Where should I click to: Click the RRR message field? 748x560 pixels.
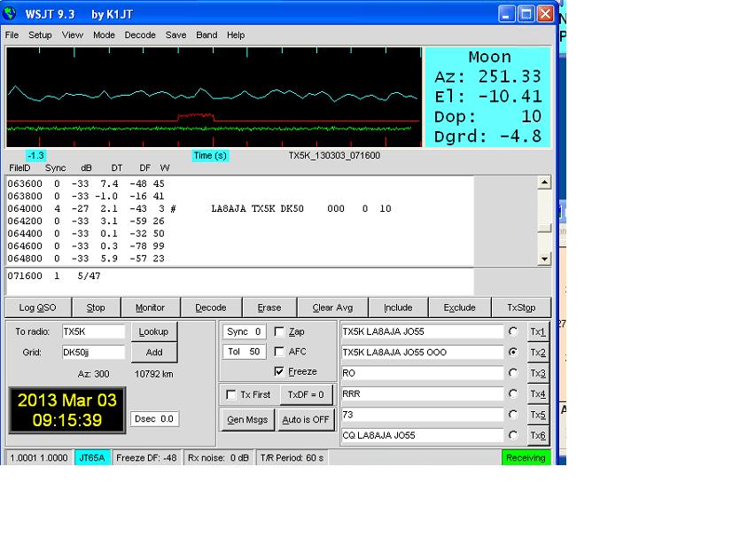pos(422,393)
